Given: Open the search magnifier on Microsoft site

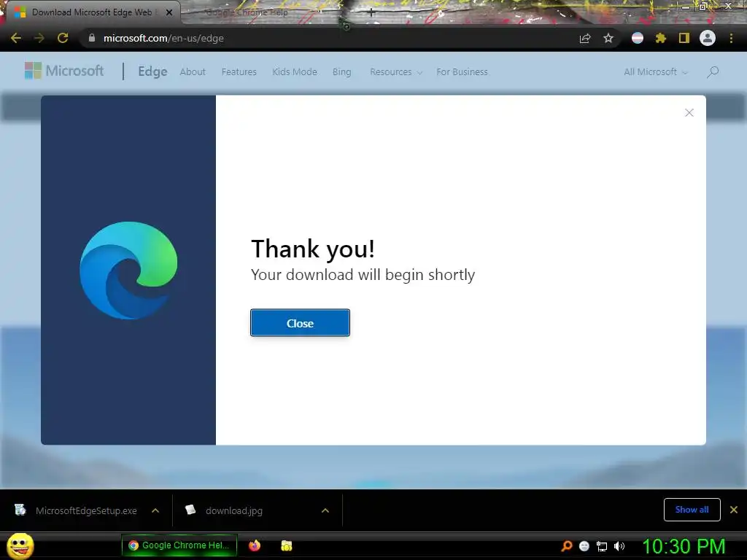Looking at the screenshot, I should pyautogui.click(x=713, y=72).
